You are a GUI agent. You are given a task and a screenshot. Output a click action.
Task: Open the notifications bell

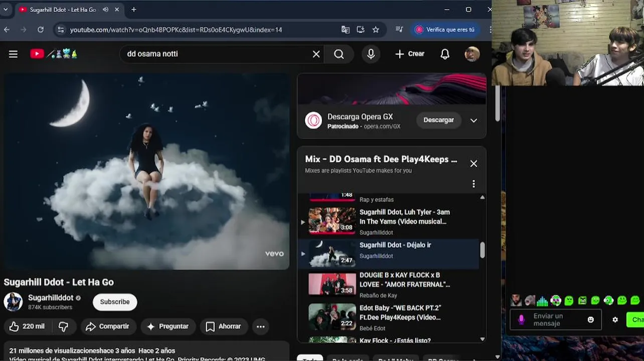[445, 54]
